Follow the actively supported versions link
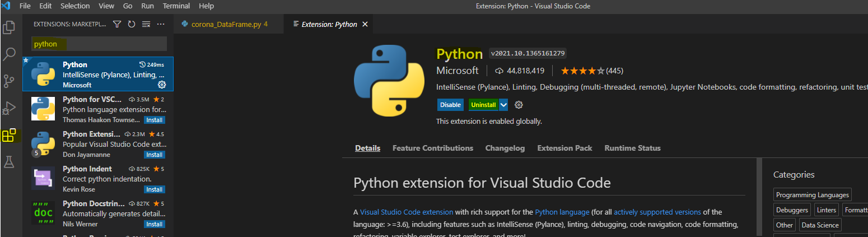Screen dimensions: 868x237 pyautogui.click(x=657, y=212)
